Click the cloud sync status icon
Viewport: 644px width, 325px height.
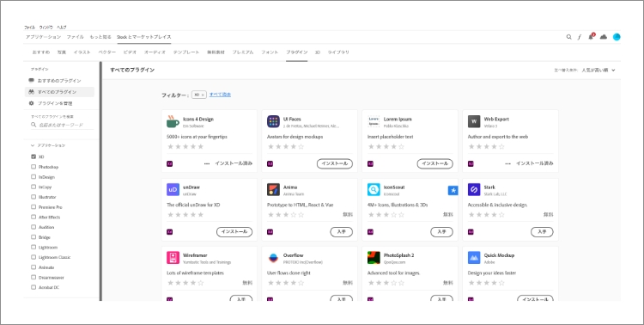pos(604,37)
